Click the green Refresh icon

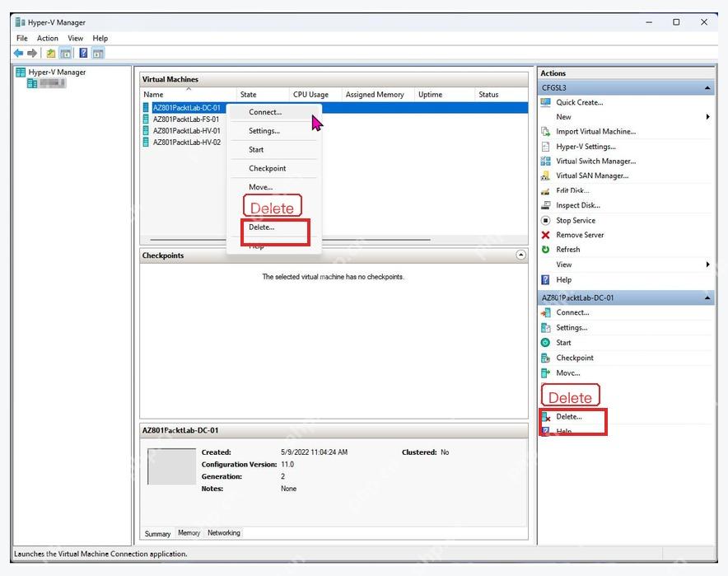(545, 250)
